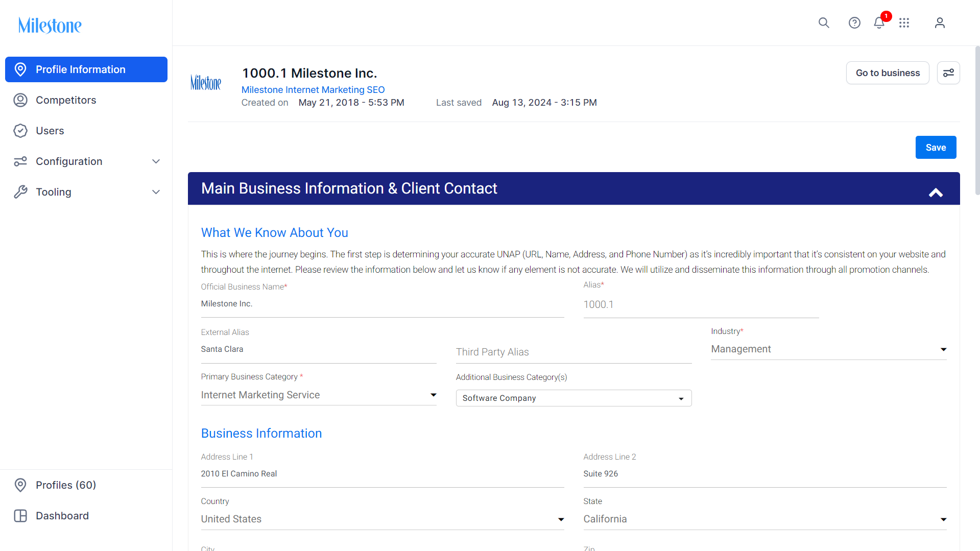Click the Milestone logo in sidebar
This screenshot has width=980, height=551.
click(x=50, y=26)
